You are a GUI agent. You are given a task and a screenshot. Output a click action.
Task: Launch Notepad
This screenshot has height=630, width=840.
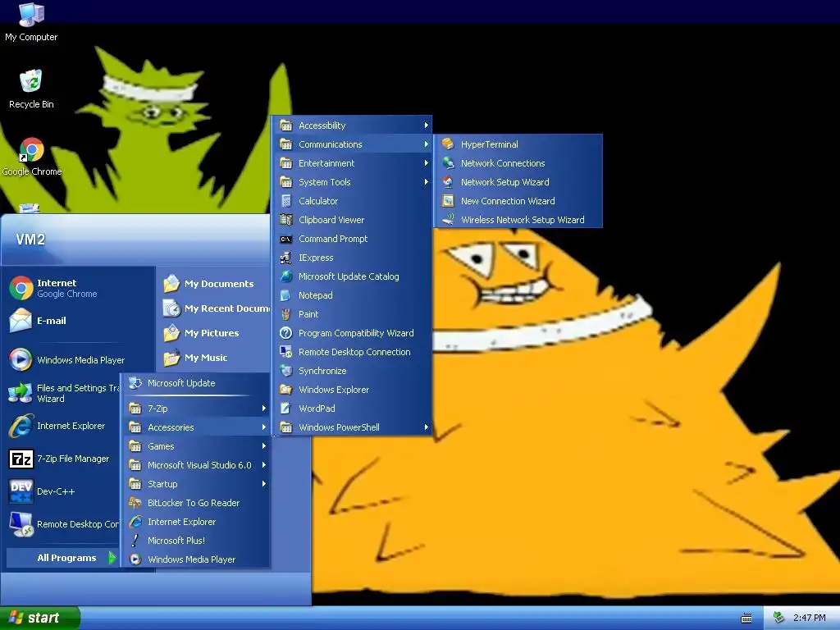[x=353, y=295]
